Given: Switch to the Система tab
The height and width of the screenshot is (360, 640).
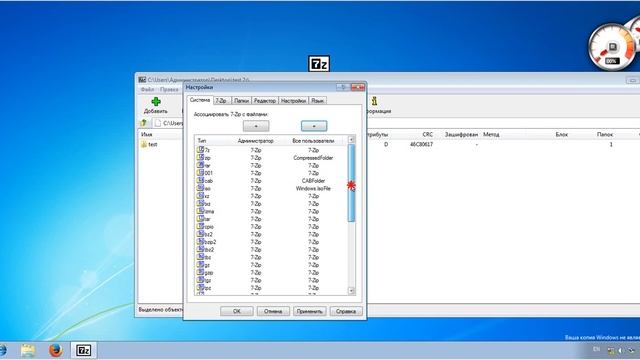Looking at the screenshot, I should click(200, 100).
